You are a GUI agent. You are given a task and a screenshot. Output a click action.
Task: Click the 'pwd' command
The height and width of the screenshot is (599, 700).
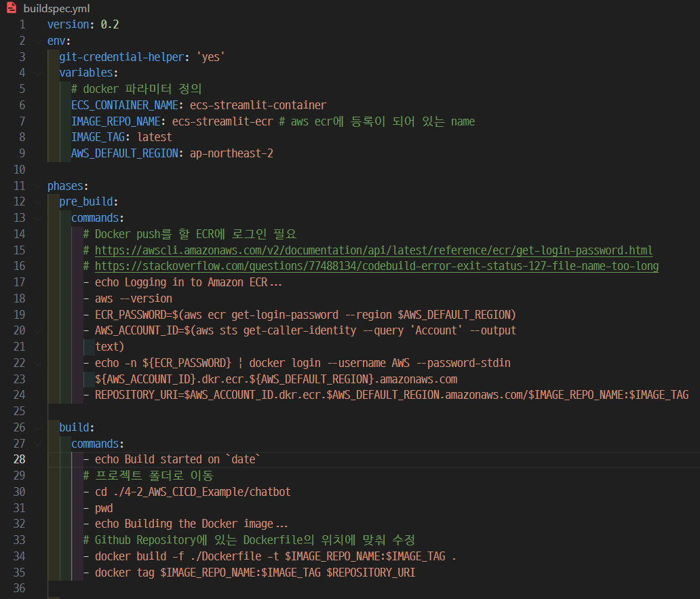coord(104,508)
